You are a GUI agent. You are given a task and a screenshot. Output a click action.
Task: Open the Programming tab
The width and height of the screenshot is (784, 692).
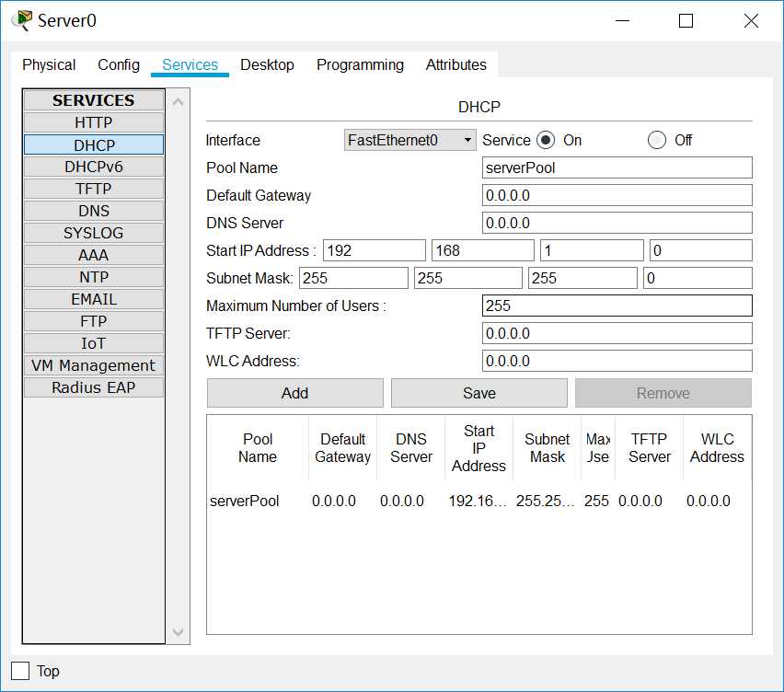pos(360,64)
